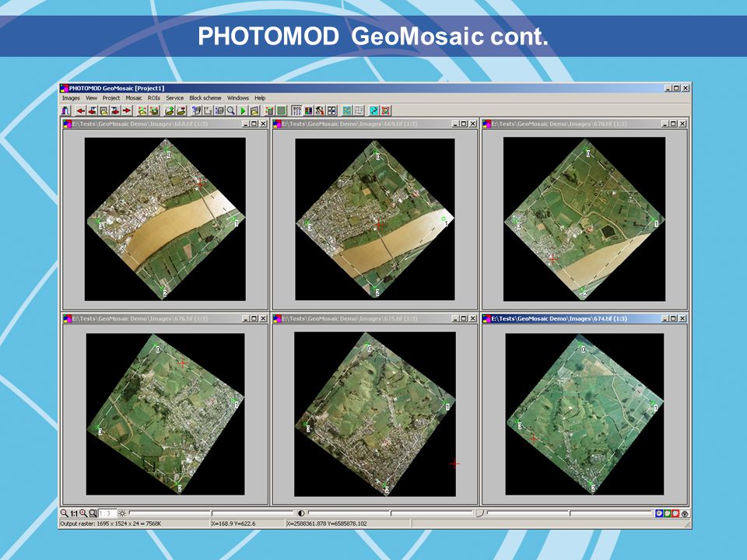
Task: Open the Help menu
Action: pyautogui.click(x=260, y=98)
